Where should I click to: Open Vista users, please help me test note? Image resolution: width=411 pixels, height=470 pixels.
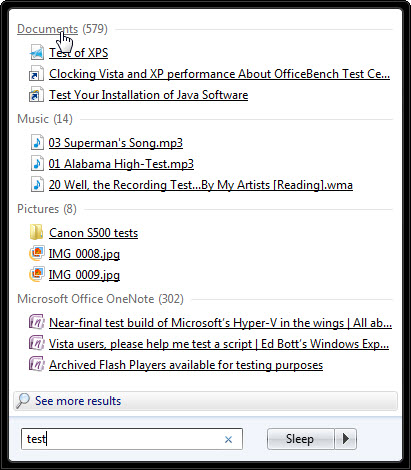[x=219, y=344]
